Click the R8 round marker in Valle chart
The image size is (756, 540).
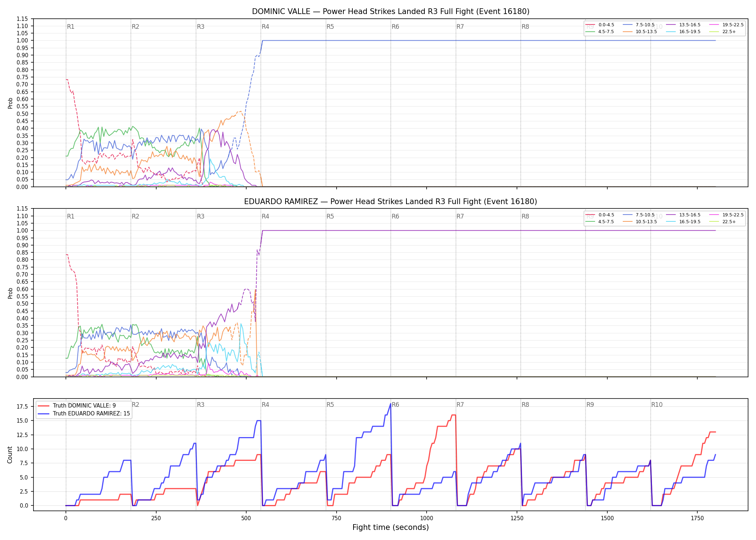(x=525, y=27)
